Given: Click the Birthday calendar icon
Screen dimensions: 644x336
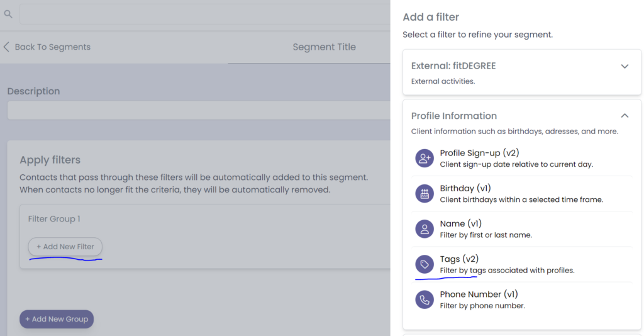Looking at the screenshot, I should coord(425,193).
